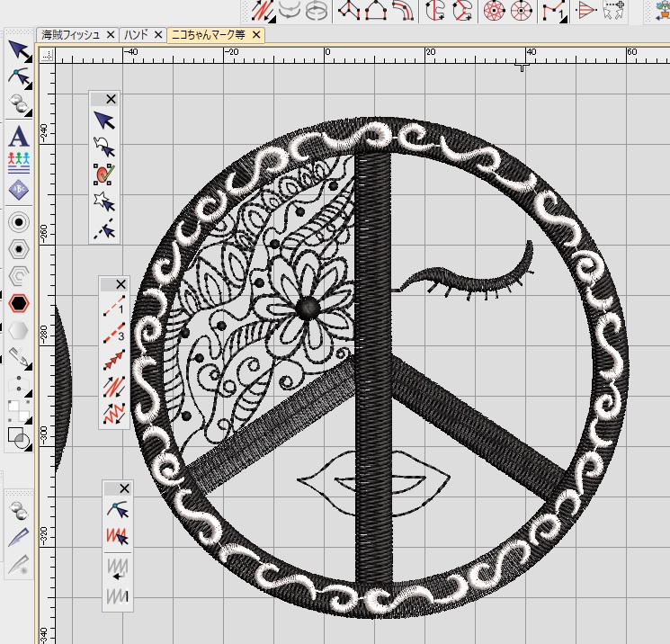This screenshot has width=670, height=644.
Task: Click the shape with vertical red line tool
Action: (436, 11)
